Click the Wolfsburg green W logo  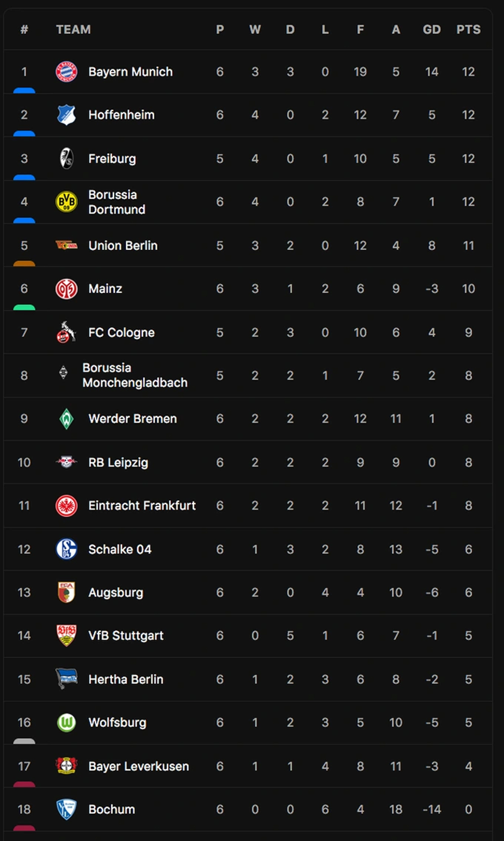(67, 723)
